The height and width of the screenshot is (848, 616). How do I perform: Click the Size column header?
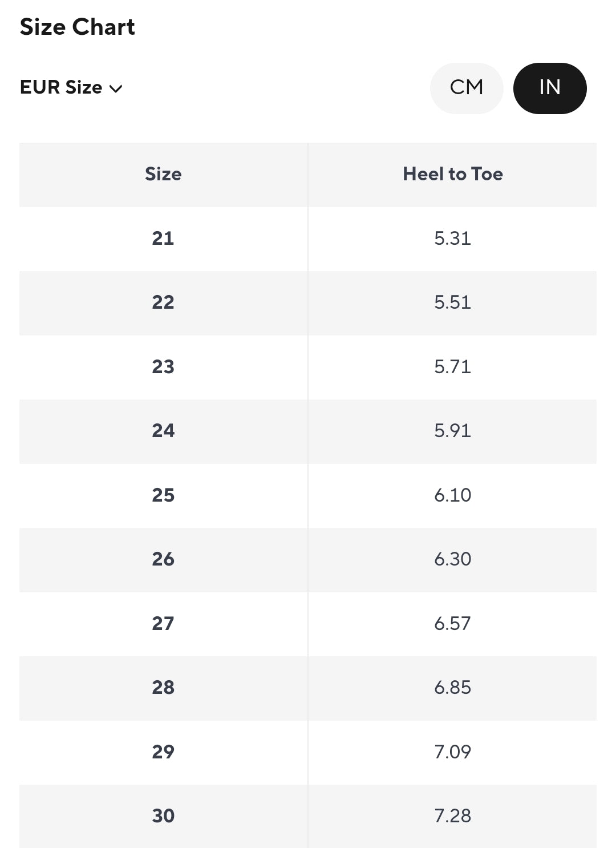click(163, 174)
